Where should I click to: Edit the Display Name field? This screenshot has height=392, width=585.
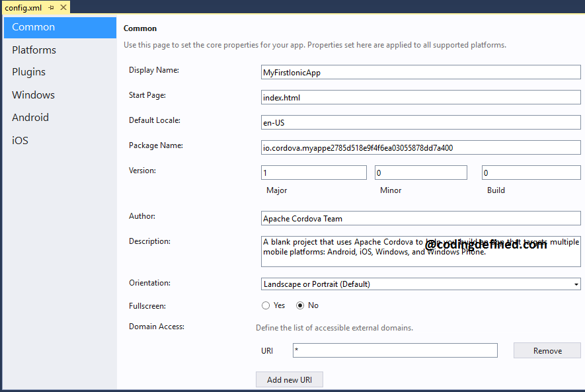421,72
